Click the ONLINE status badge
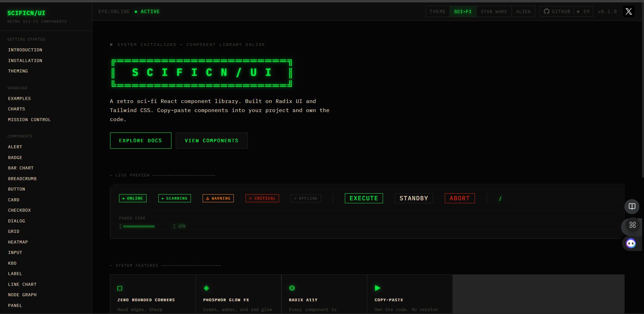The height and width of the screenshot is (314, 644). coord(133,198)
